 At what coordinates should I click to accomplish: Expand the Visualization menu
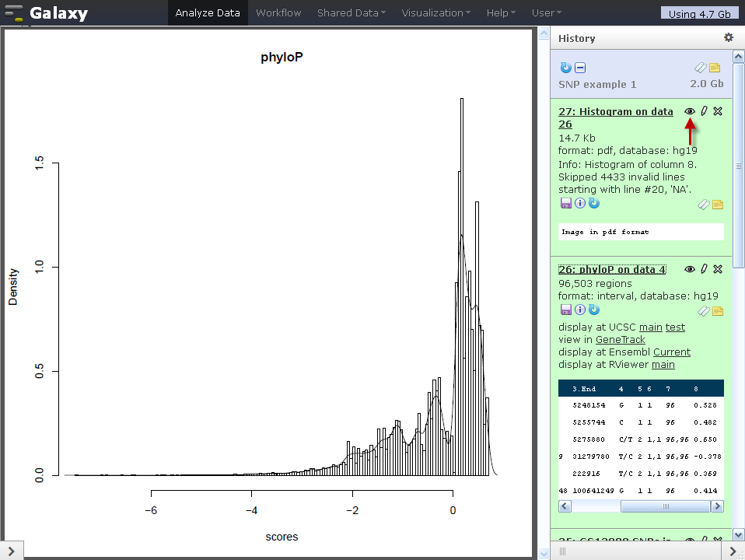tap(435, 13)
